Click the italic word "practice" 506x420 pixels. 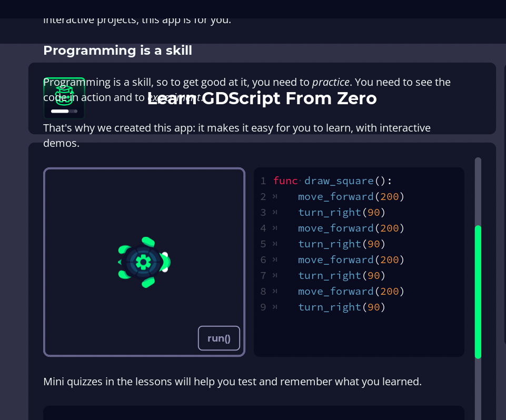tap(331, 82)
